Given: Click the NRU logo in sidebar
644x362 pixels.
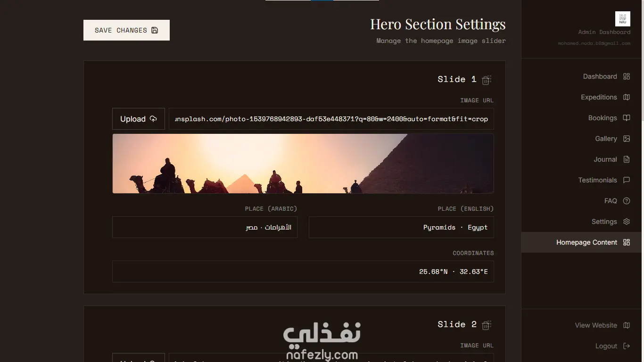Looking at the screenshot, I should pos(623,19).
